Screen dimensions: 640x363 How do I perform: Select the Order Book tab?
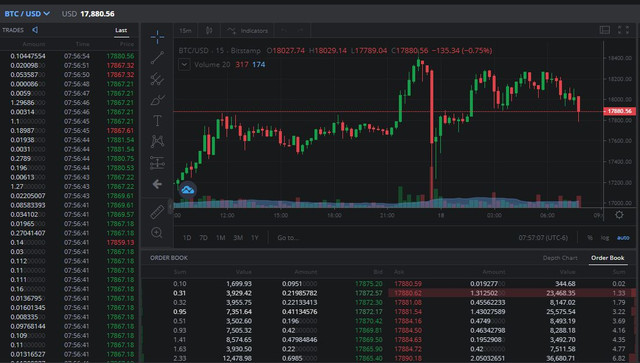click(x=608, y=258)
